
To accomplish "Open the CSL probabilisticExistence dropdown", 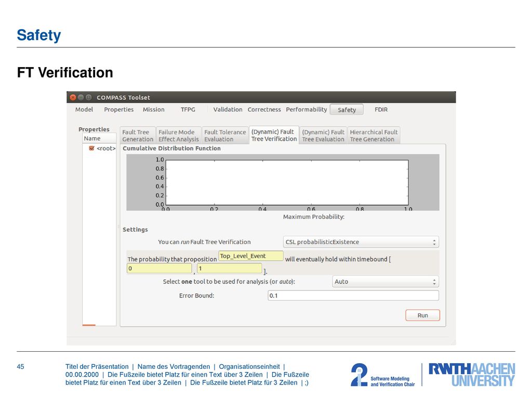I will (361, 242).
